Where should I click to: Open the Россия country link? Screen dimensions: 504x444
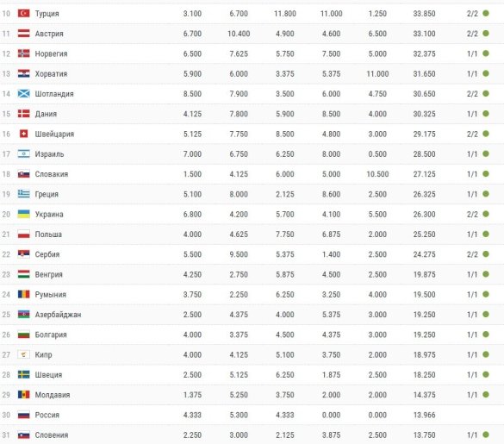click(47, 415)
